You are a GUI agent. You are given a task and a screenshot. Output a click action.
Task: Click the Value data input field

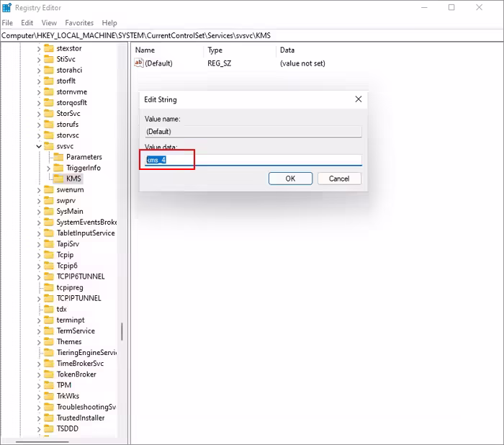pyautogui.click(x=253, y=160)
